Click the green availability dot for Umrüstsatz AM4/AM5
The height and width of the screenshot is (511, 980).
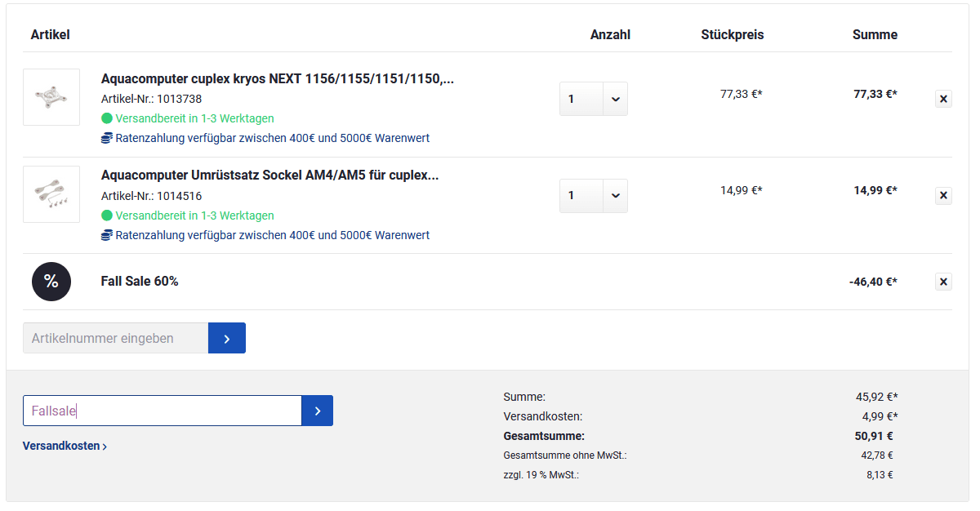[106, 216]
